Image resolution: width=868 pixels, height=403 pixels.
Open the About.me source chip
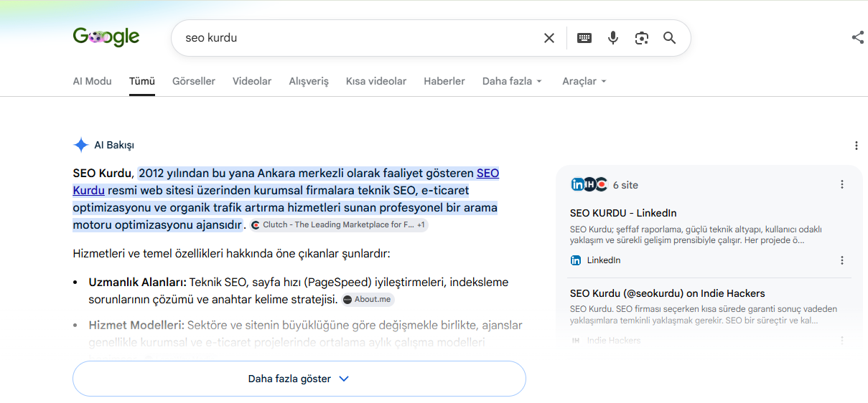pos(368,300)
